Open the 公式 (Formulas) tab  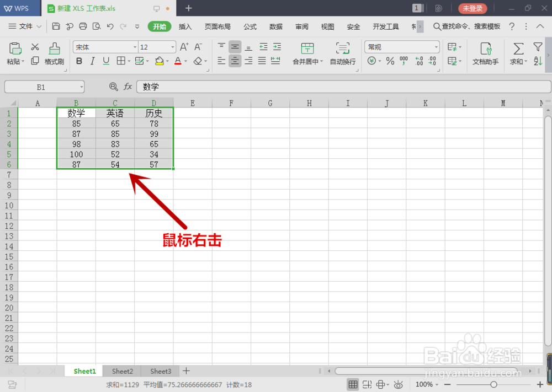pyautogui.click(x=250, y=26)
